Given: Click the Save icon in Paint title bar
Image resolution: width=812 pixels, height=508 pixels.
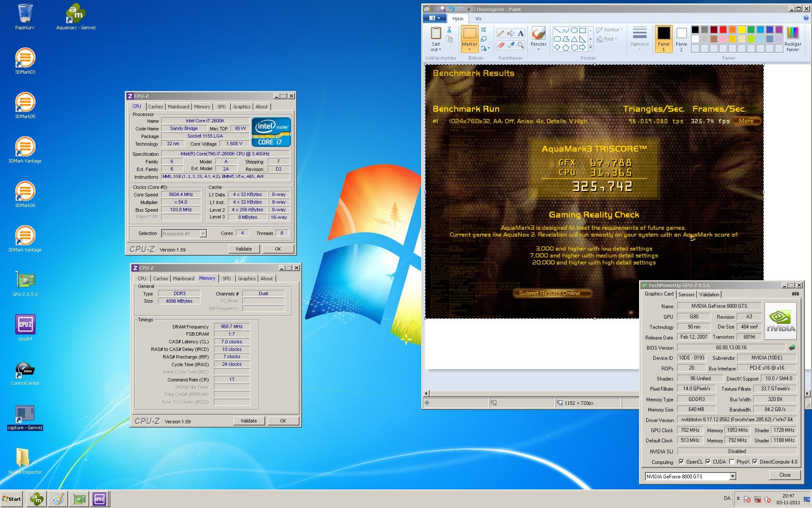Looking at the screenshot, I should coord(442,9).
